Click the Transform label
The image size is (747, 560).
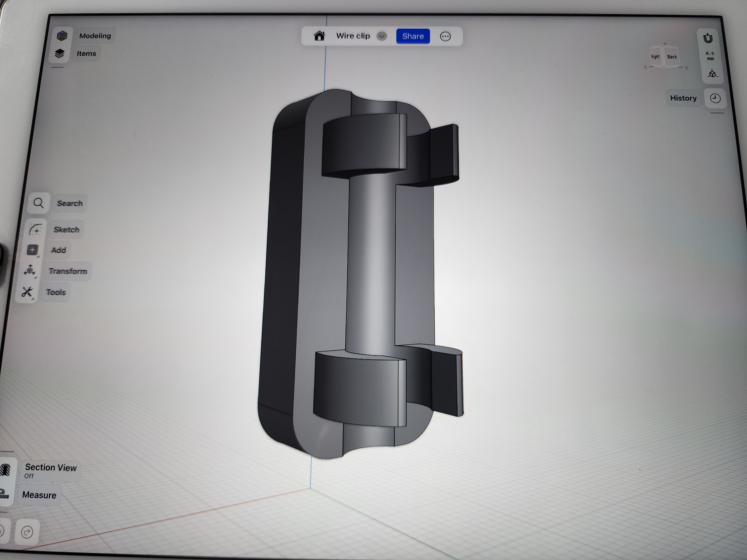click(x=68, y=271)
